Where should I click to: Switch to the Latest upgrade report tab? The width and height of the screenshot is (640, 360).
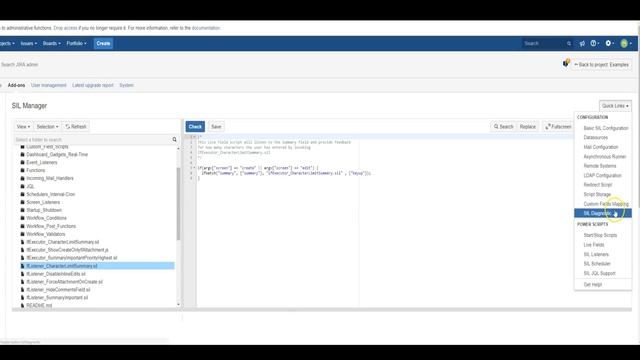93,85
